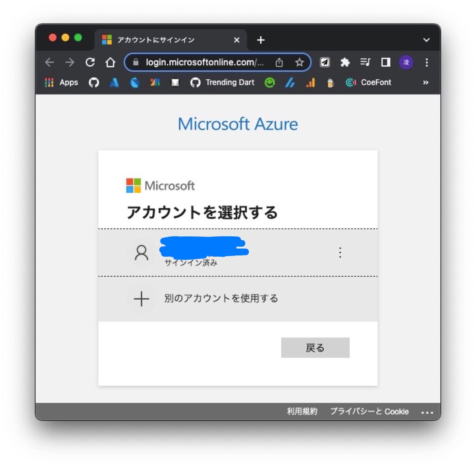The height and width of the screenshot is (467, 476).
Task: Open the 利用規約 link
Action: 302,412
